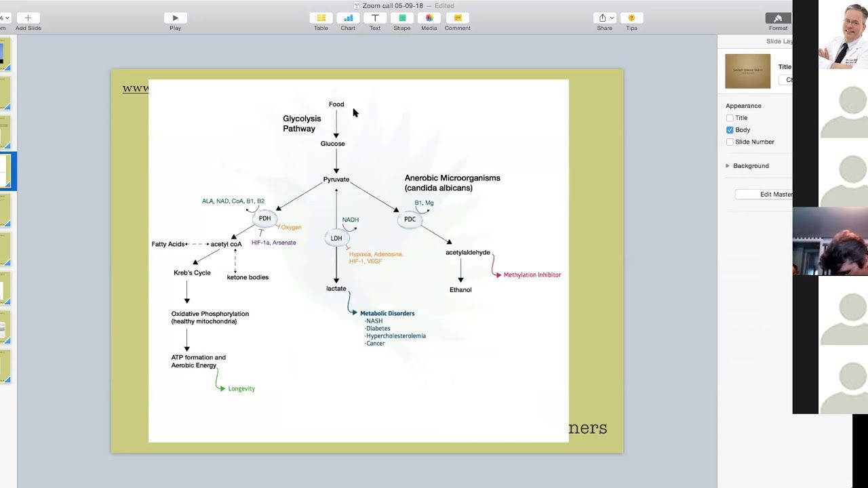Toggle the Format inspector panel
The width and height of the screenshot is (868, 488).
pos(778,18)
